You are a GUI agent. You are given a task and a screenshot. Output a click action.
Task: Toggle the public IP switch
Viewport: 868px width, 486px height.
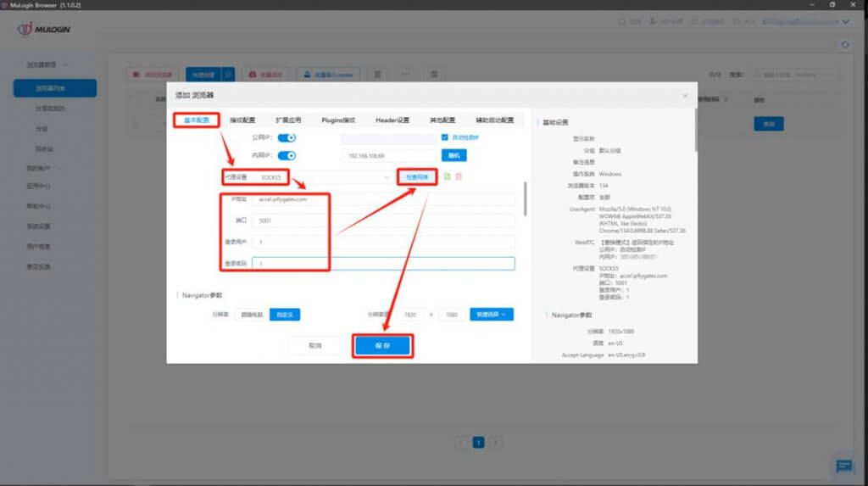(287, 137)
